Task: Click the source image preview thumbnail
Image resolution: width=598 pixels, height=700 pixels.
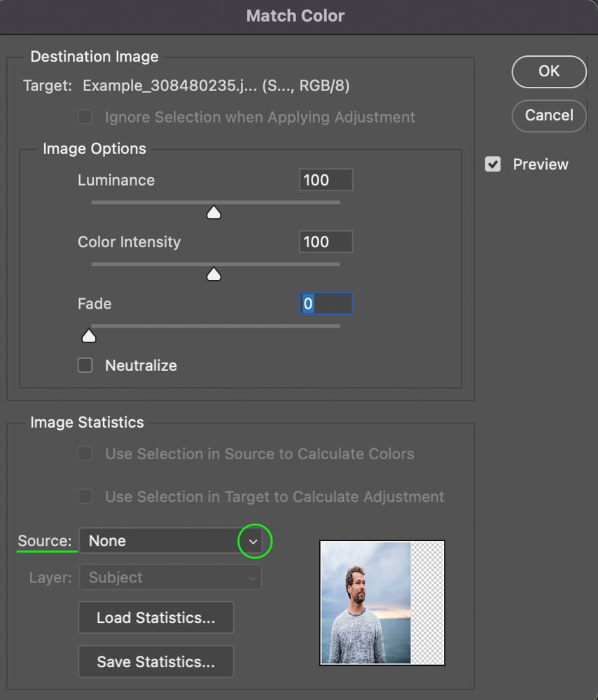Action: [x=382, y=603]
